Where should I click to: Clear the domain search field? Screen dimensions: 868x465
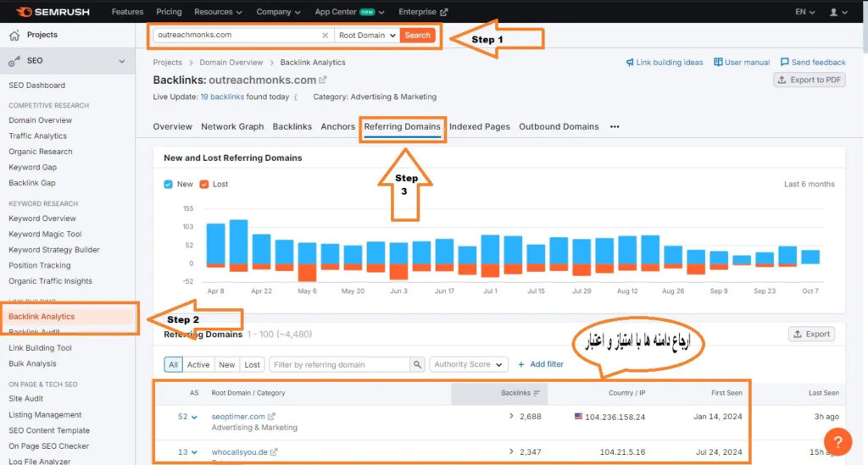click(325, 36)
